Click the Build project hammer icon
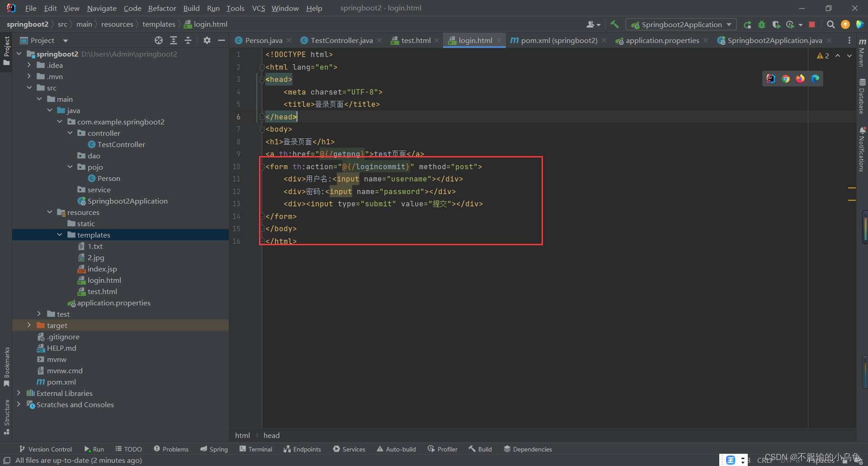The width and height of the screenshot is (868, 466). pos(614,24)
